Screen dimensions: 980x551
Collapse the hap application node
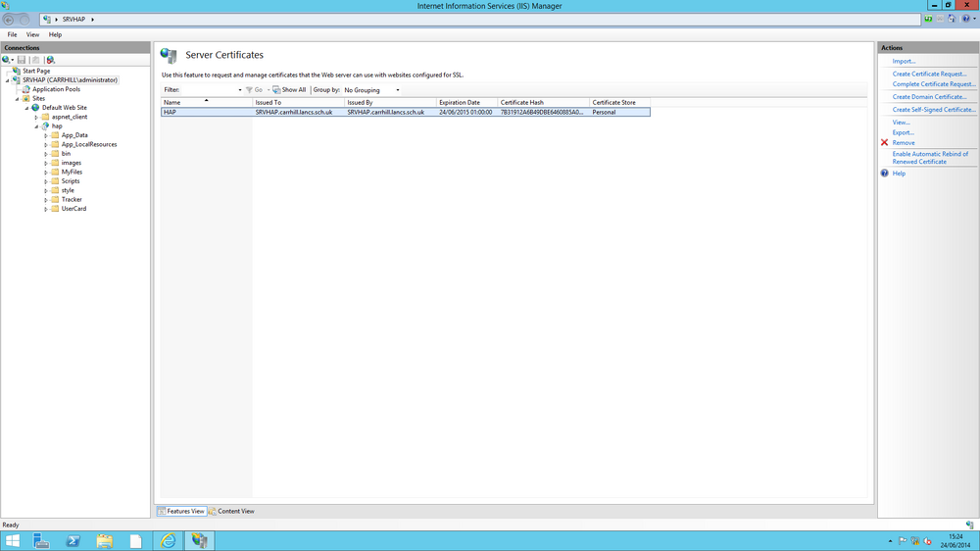coord(36,126)
